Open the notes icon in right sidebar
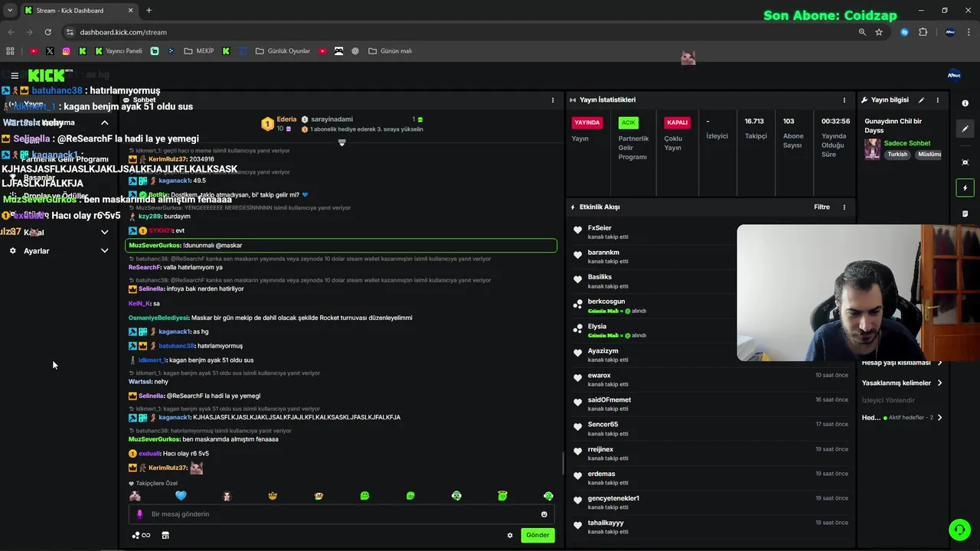This screenshot has width=980, height=551. coord(965,214)
